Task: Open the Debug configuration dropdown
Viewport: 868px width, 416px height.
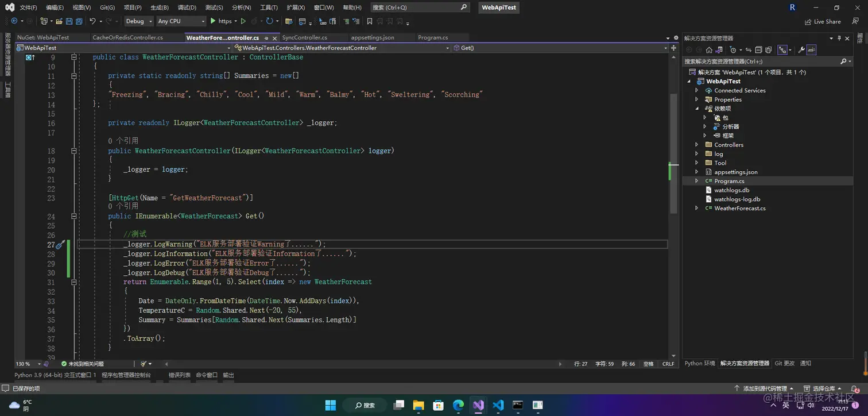Action: point(139,21)
